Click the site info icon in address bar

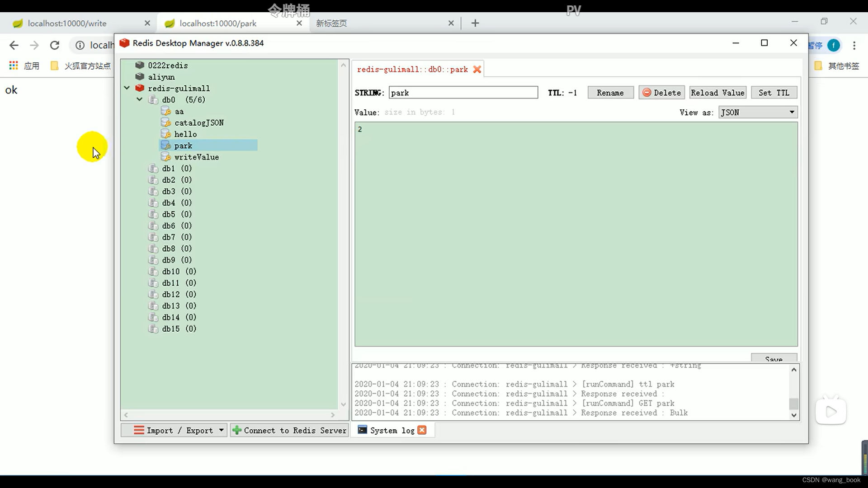pyautogui.click(x=80, y=45)
